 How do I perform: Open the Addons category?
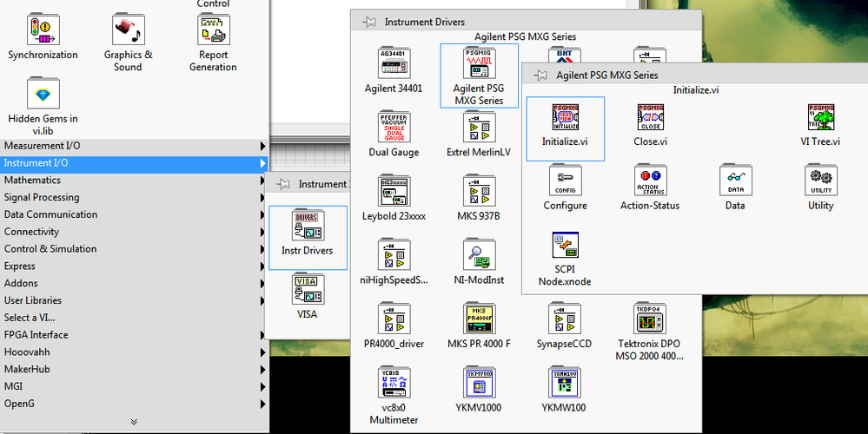coord(135,283)
